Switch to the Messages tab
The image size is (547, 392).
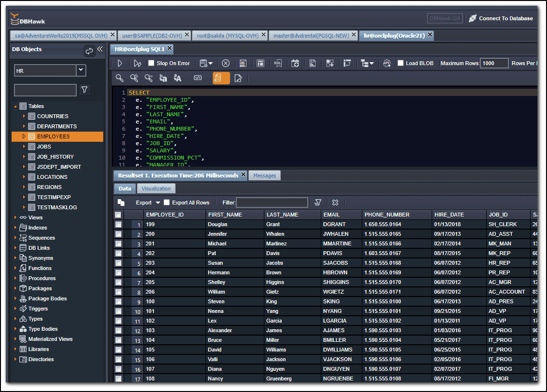pos(264,176)
